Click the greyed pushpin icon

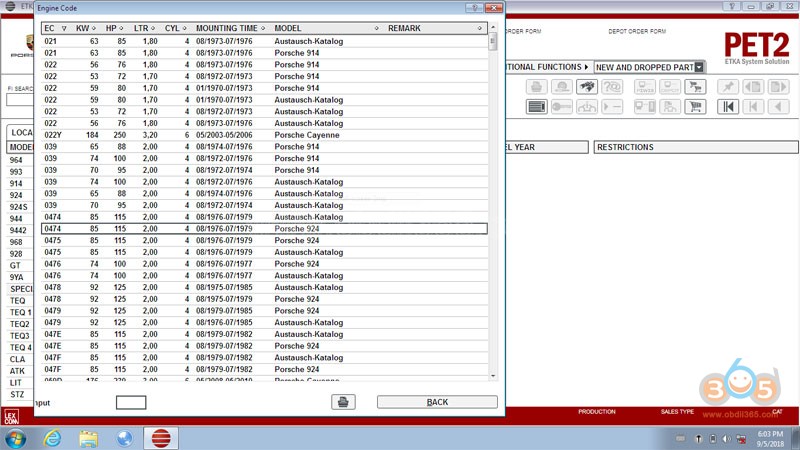point(728,87)
